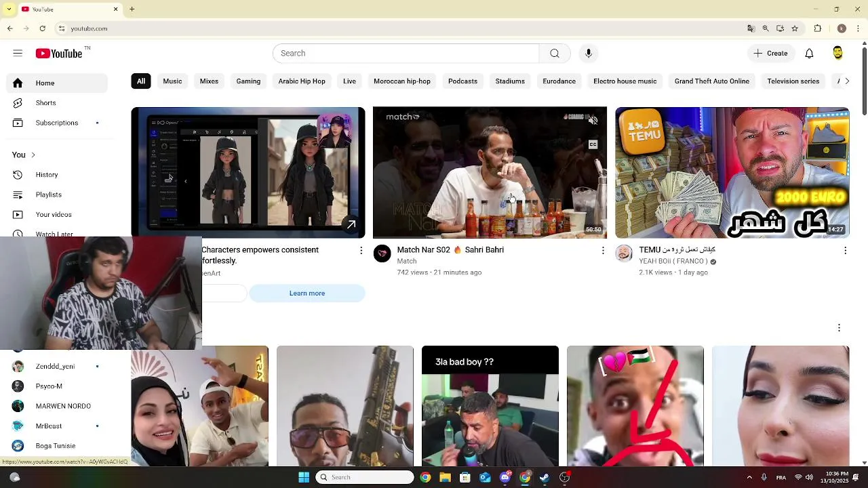Select the Podcasts filter chip
The image size is (868, 488).
[x=462, y=81]
